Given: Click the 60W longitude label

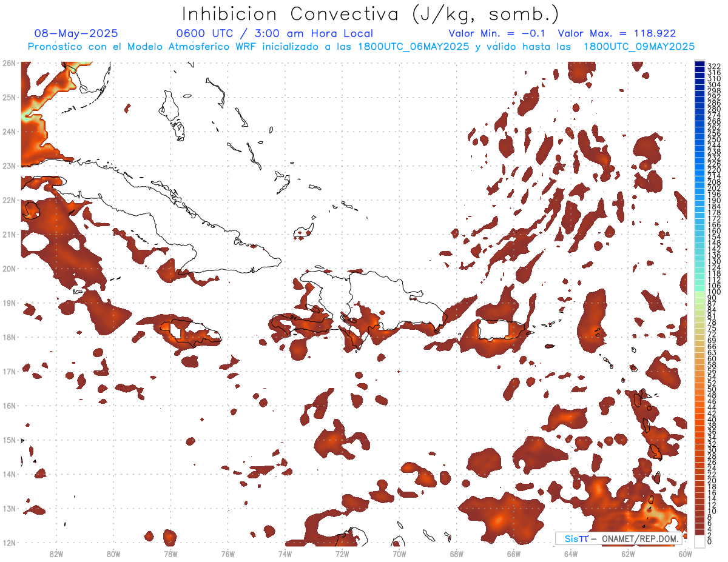Looking at the screenshot, I should [x=685, y=554].
